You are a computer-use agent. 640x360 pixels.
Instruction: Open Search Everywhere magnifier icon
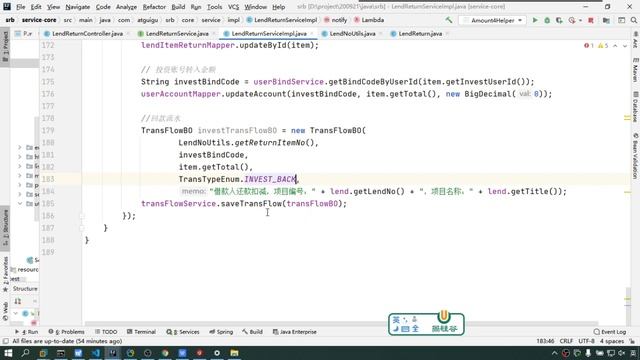pos(633,20)
